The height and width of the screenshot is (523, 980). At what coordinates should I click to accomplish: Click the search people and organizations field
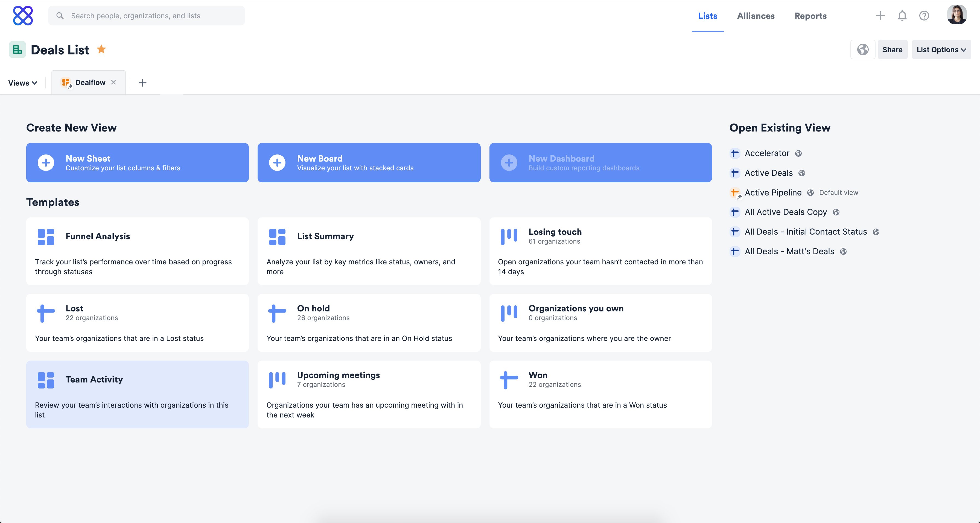pos(147,16)
